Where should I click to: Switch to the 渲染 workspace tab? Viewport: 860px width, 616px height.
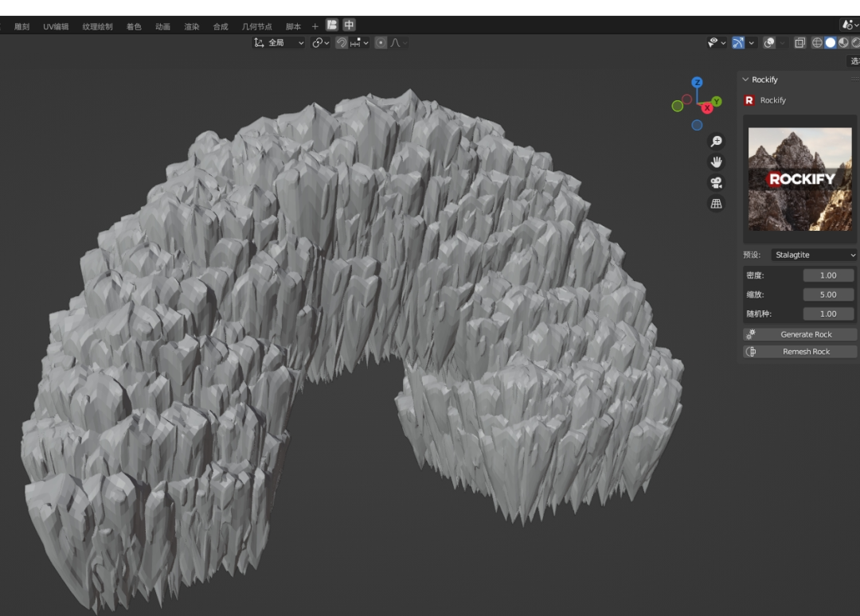point(192,26)
